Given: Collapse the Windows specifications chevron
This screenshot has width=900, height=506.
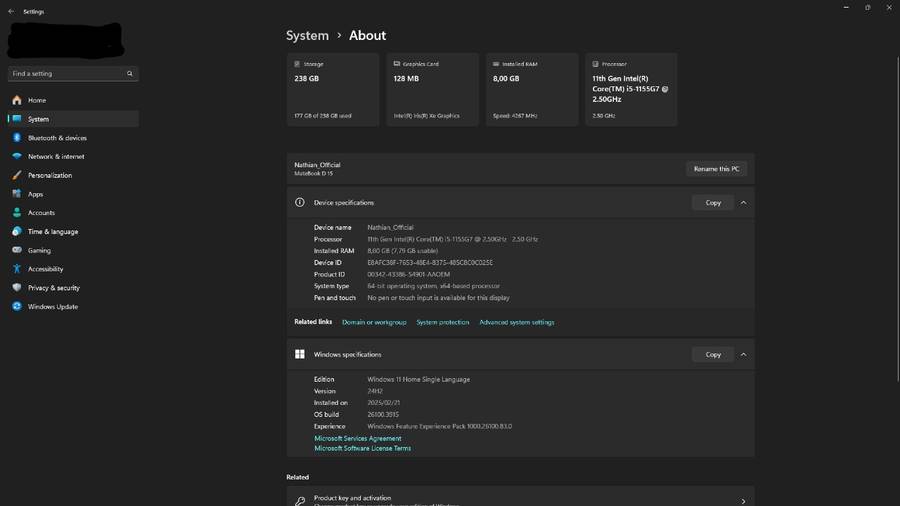Looking at the screenshot, I should 743,355.
